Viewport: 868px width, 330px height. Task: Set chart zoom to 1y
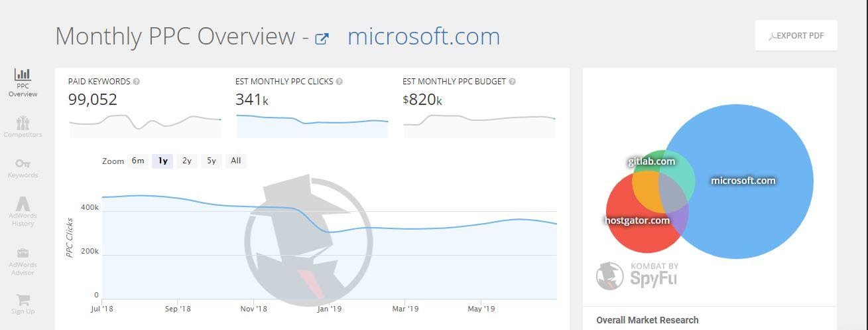[x=162, y=161]
